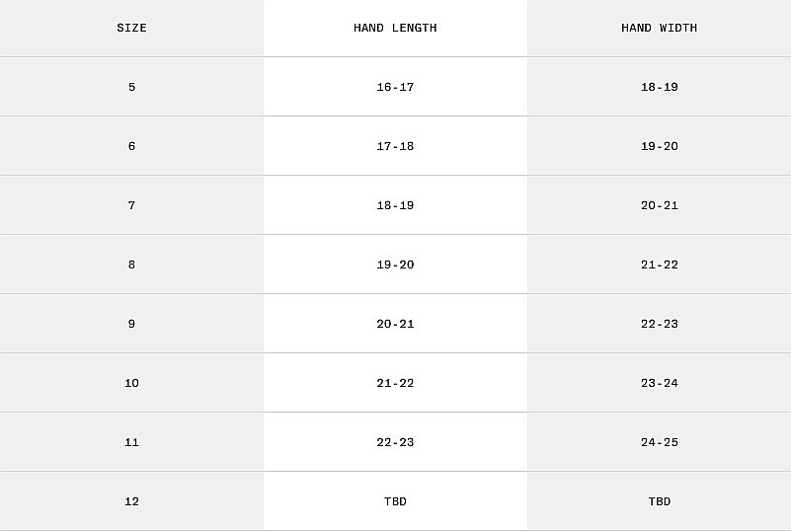Image resolution: width=791 pixels, height=532 pixels.
Task: Select the size 12 row label
Action: (x=131, y=501)
